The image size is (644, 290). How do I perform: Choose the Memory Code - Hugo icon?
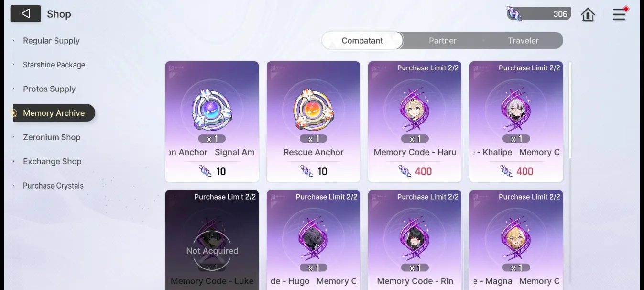pos(313,239)
